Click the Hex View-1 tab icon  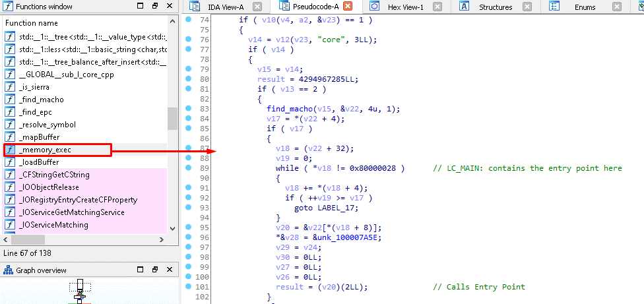[x=374, y=7]
